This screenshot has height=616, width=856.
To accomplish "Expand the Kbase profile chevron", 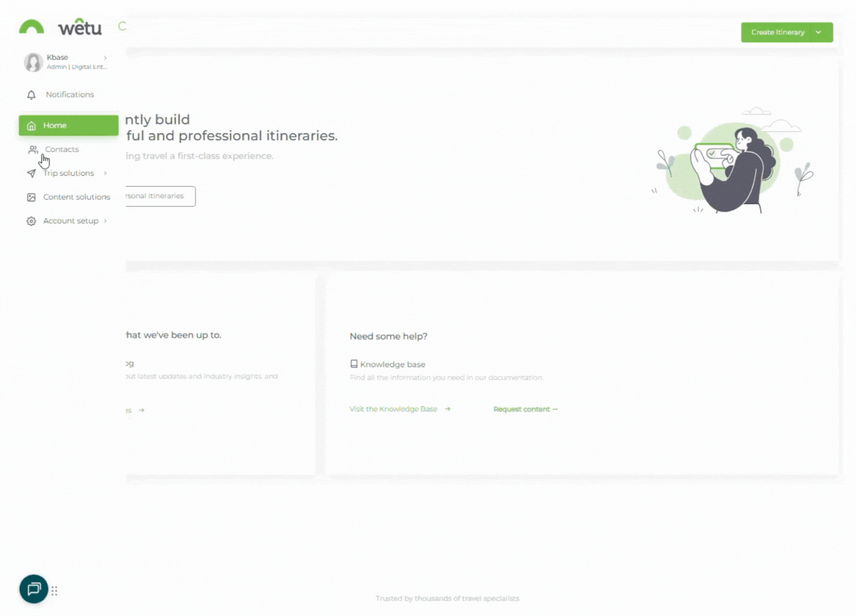I will (x=106, y=58).
